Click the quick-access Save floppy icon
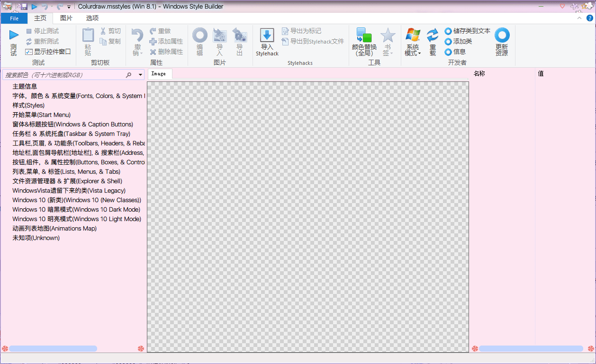 coord(24,7)
